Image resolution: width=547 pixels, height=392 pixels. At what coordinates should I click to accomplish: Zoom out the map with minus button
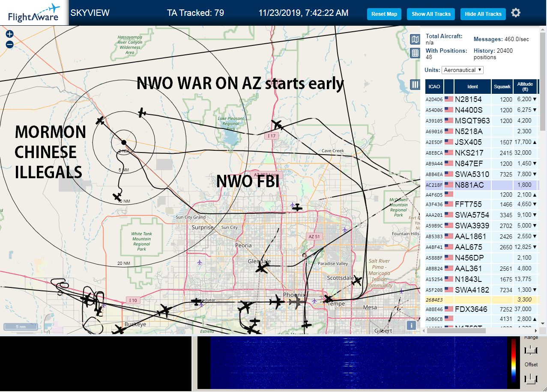coord(9,45)
